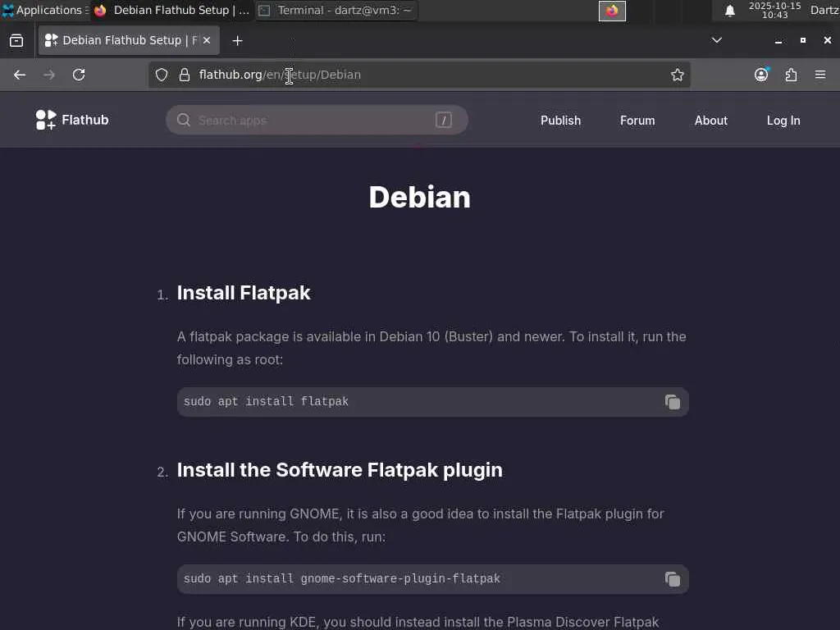The image size is (840, 630).
Task: Minimize the Firefox window
Action: pos(778,41)
